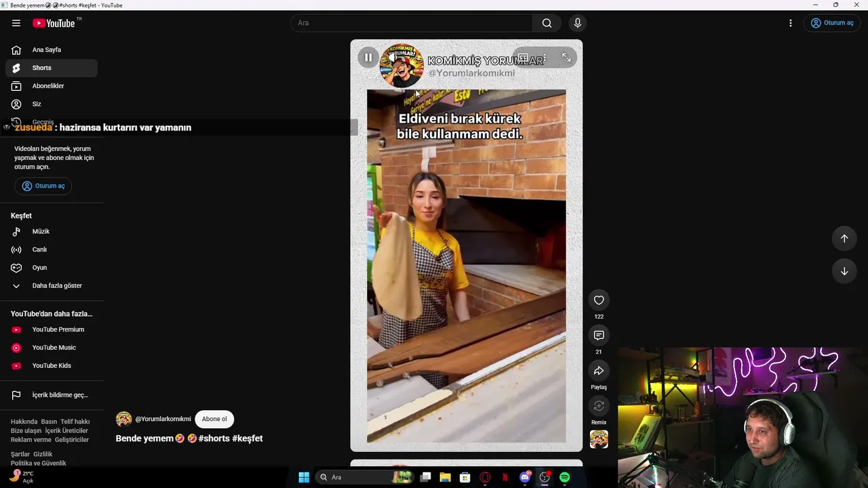
Task: Start voice search with the microphone
Action: [x=578, y=23]
